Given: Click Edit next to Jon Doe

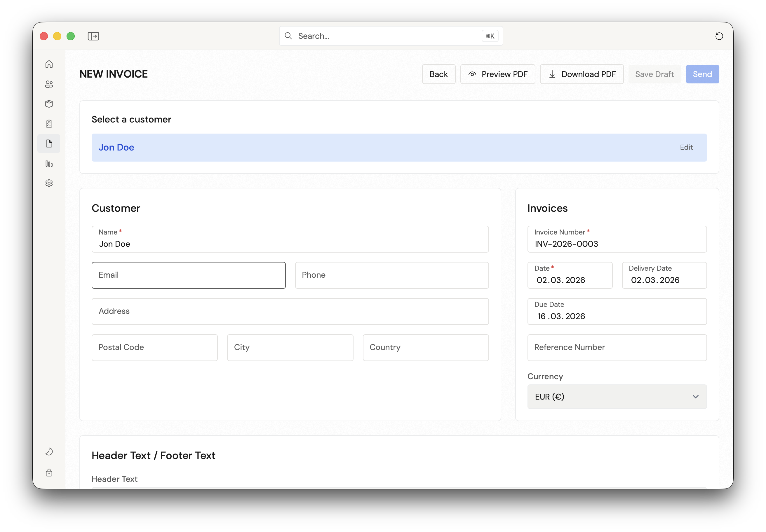Looking at the screenshot, I should pos(686,147).
